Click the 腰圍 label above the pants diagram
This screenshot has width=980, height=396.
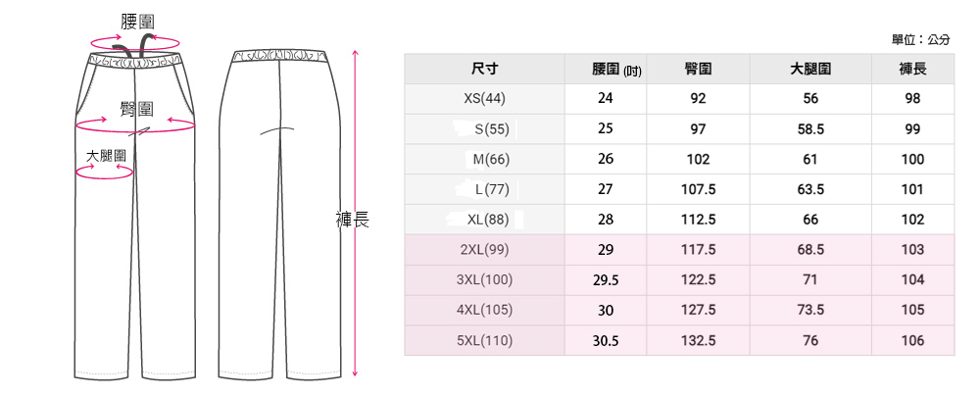[135, 21]
